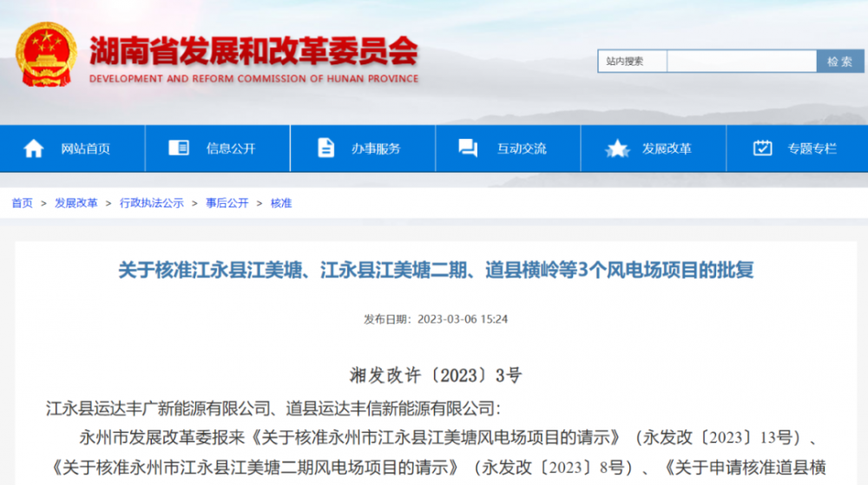
Task: Go to 核准 breadcrumb link
Action: pyautogui.click(x=281, y=203)
